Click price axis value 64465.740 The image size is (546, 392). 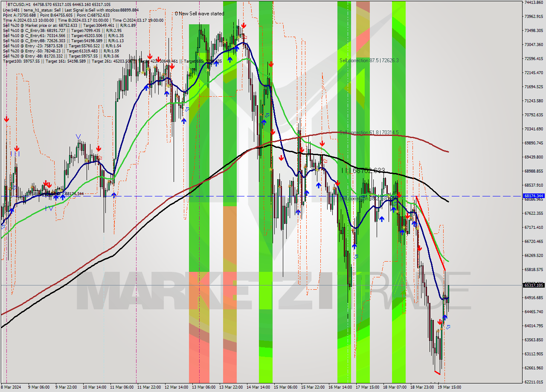533,311
